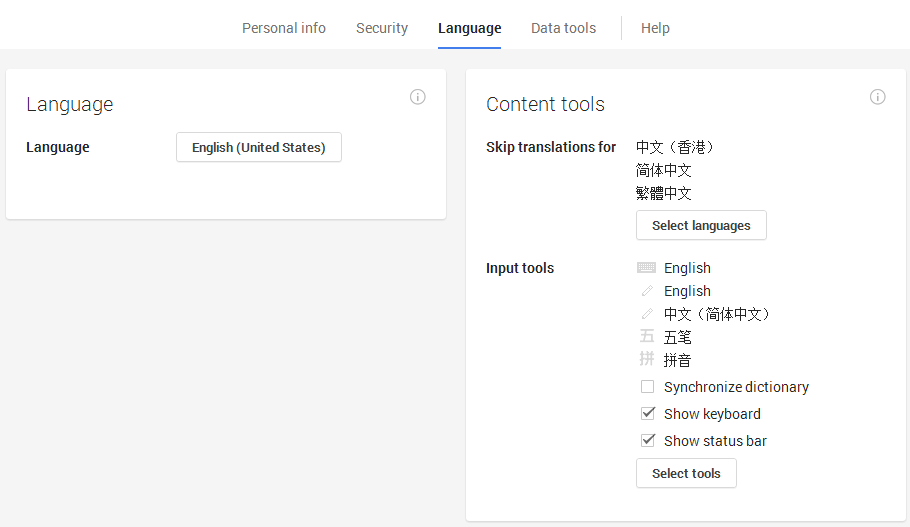Viewport: 910px width, 527px height.
Task: Click the 拼音 input tool label
Action: click(677, 360)
